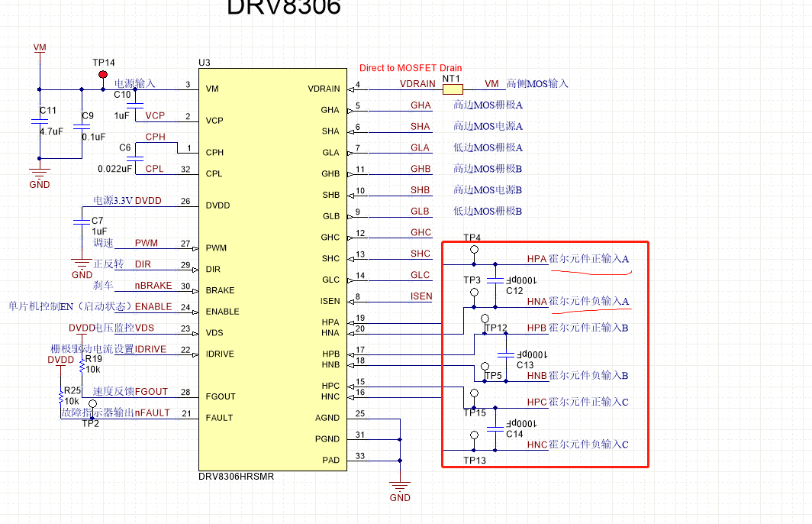Click the DRV8306HRSMR part name text

coord(236,477)
